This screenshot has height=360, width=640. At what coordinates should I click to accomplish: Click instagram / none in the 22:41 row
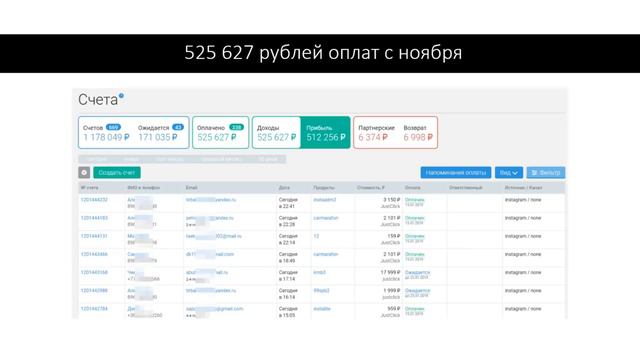point(523,200)
